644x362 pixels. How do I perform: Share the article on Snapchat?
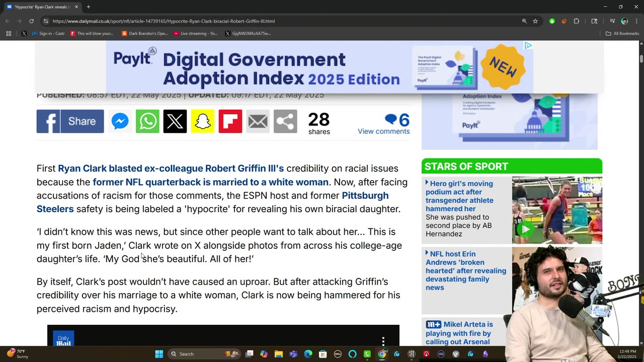[x=203, y=121]
